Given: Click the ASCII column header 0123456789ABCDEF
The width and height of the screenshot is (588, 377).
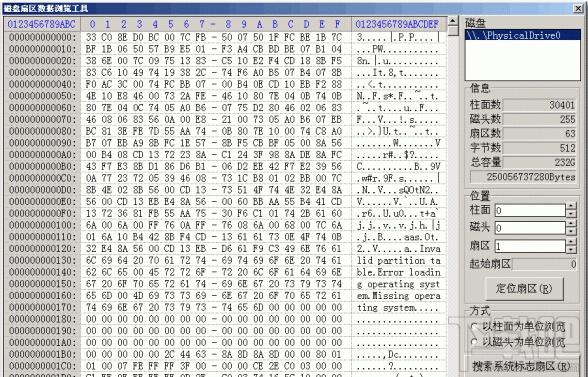Looking at the screenshot, I should coord(398,24).
